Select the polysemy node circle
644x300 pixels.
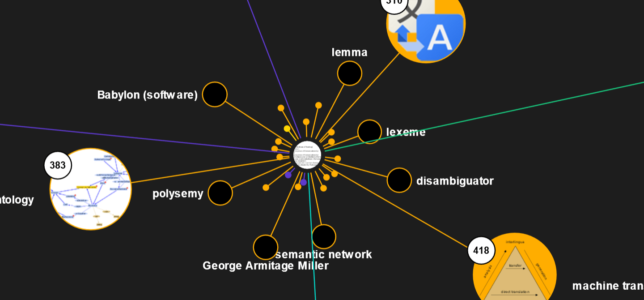point(220,193)
